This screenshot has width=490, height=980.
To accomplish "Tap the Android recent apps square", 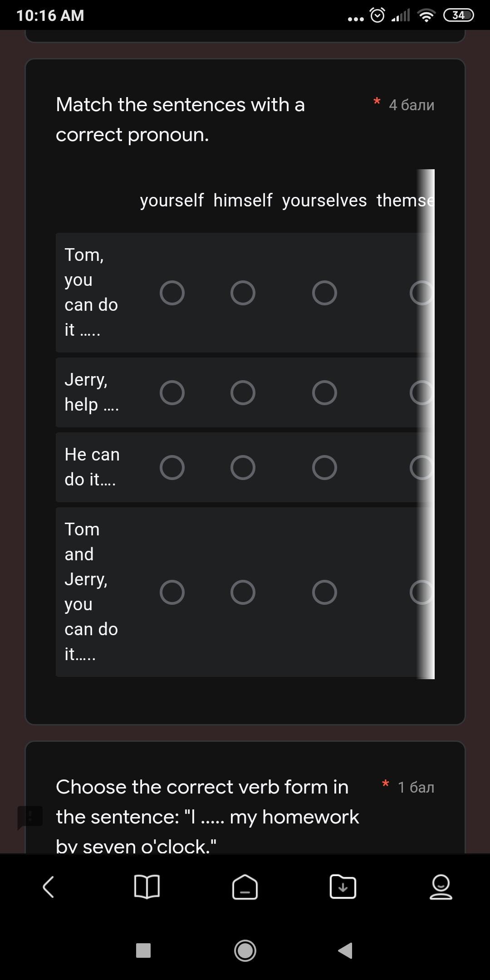I will pos(143,950).
